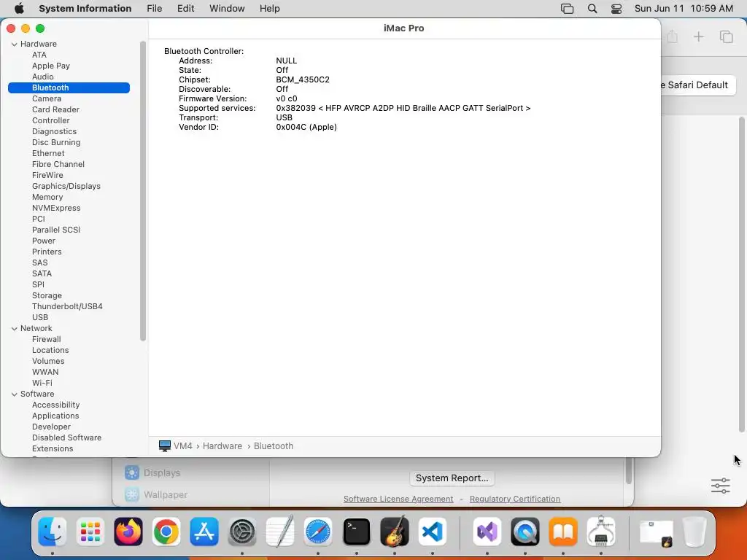Image resolution: width=747 pixels, height=560 pixels.
Task: Open Finder from the Dock
Action: tap(52, 532)
